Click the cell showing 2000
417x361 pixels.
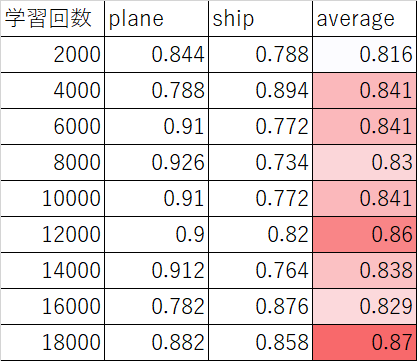(52, 54)
